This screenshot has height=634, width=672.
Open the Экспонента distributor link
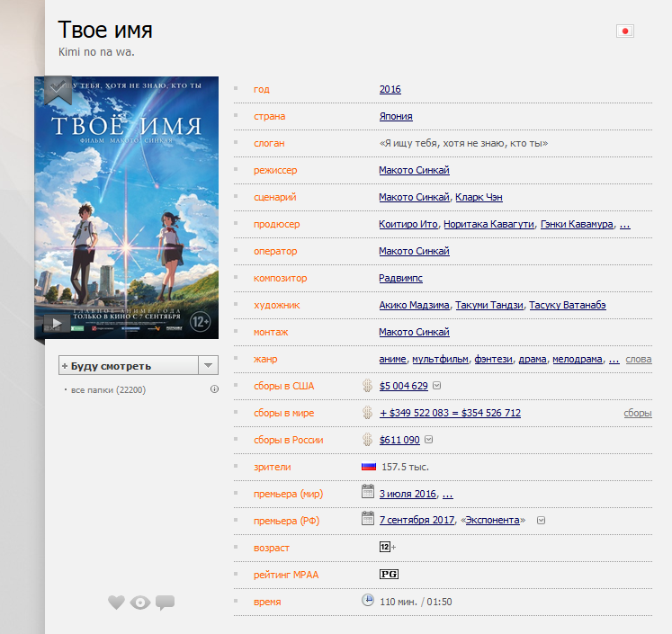[x=492, y=520]
